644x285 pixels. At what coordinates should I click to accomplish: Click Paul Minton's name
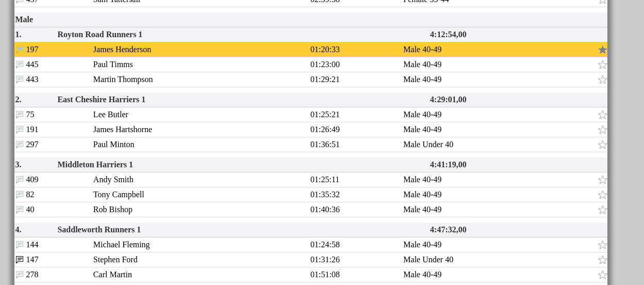click(x=113, y=145)
